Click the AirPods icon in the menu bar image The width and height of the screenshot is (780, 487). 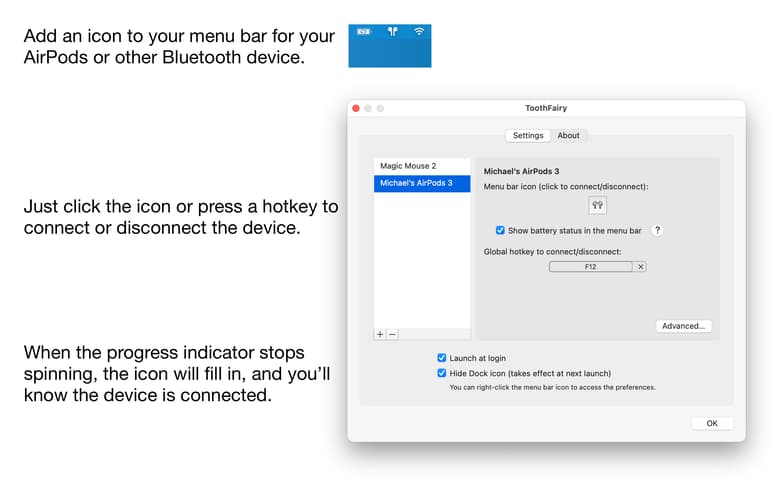coord(393,32)
